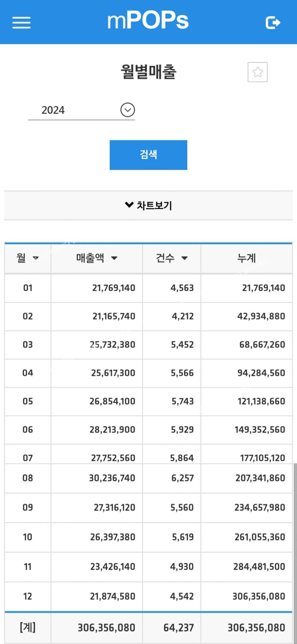Select the month 12 row
The width and height of the screenshot is (297, 644).
28,596
